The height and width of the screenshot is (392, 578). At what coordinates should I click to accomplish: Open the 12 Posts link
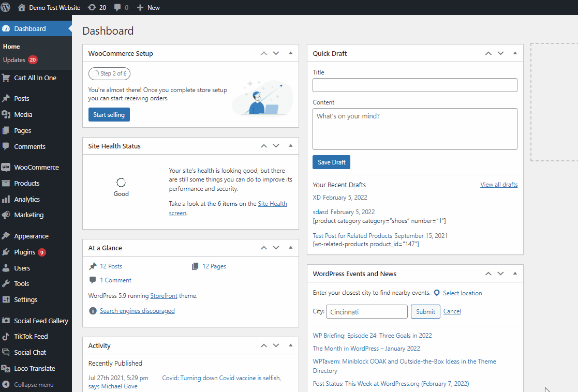[x=111, y=266]
